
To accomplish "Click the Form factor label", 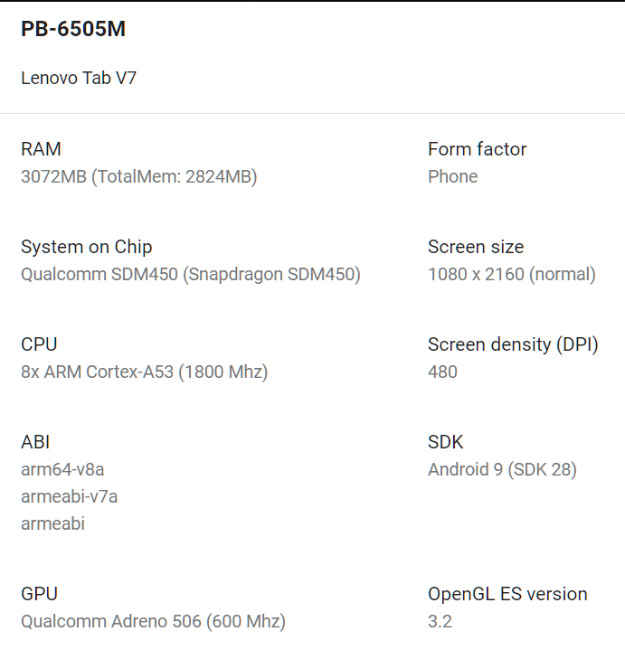I will coord(477,149).
